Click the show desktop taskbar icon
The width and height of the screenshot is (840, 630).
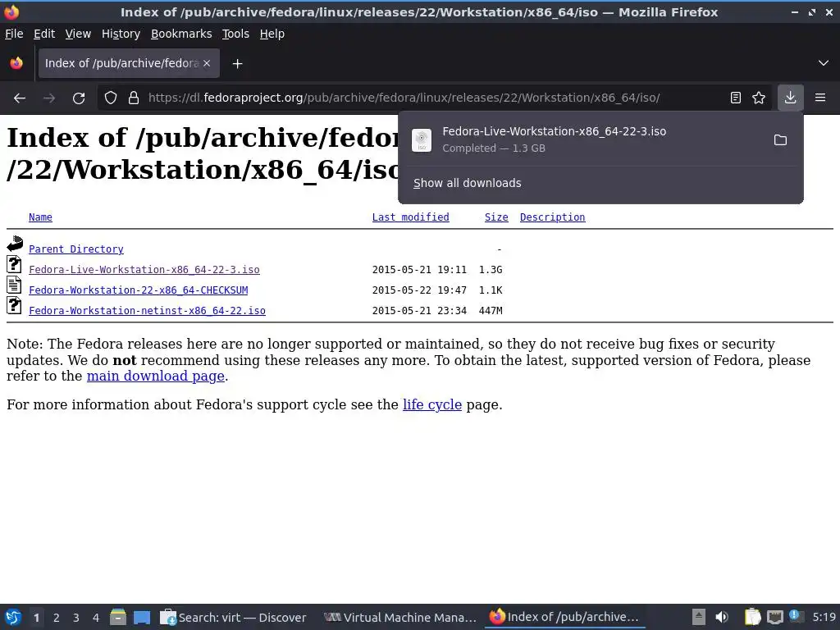pyautogui.click(x=142, y=618)
